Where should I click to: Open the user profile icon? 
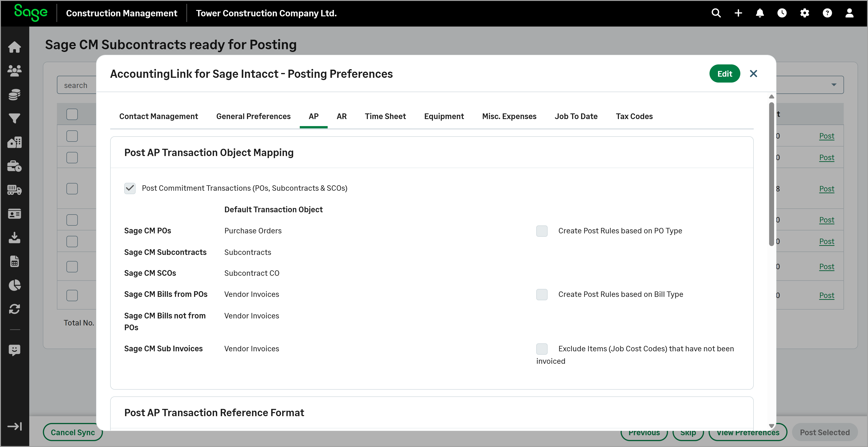coord(849,13)
